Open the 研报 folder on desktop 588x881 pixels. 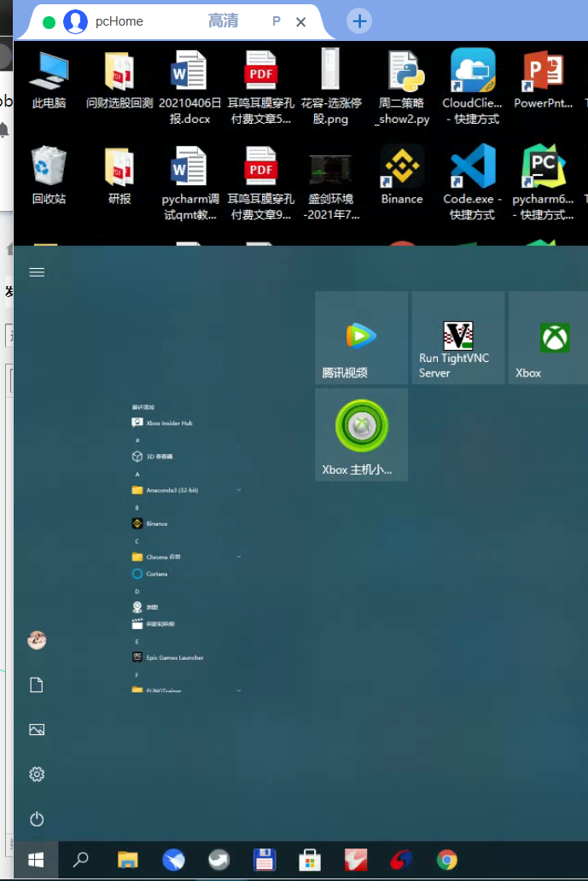pyautogui.click(x=119, y=175)
